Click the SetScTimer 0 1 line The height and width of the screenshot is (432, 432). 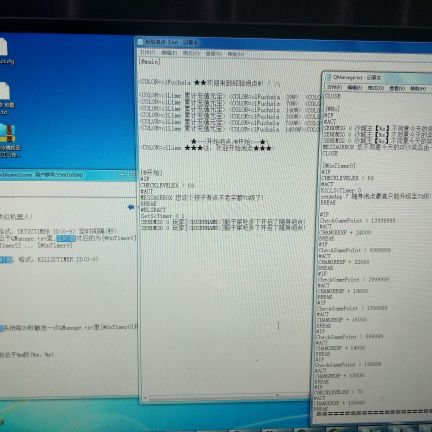[162, 216]
